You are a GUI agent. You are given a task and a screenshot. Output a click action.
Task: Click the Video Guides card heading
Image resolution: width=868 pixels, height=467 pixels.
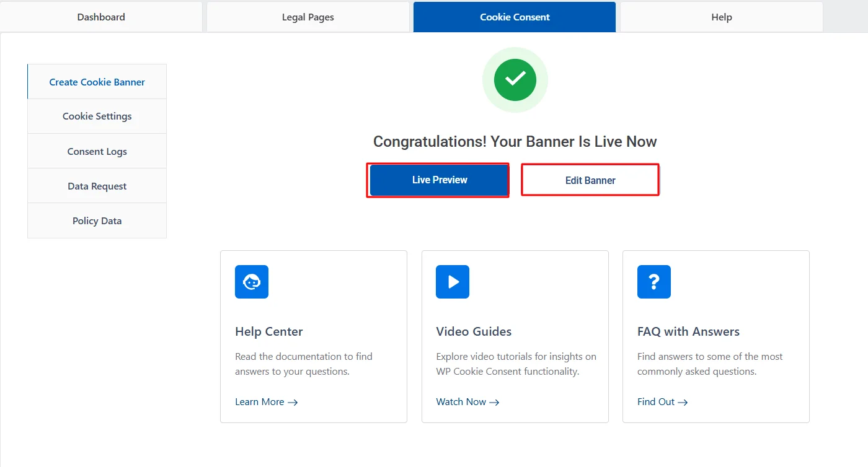(x=474, y=331)
